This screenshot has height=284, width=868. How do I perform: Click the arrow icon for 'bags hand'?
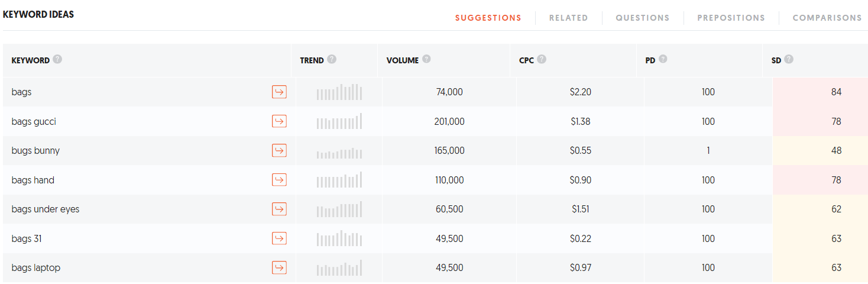(x=279, y=180)
